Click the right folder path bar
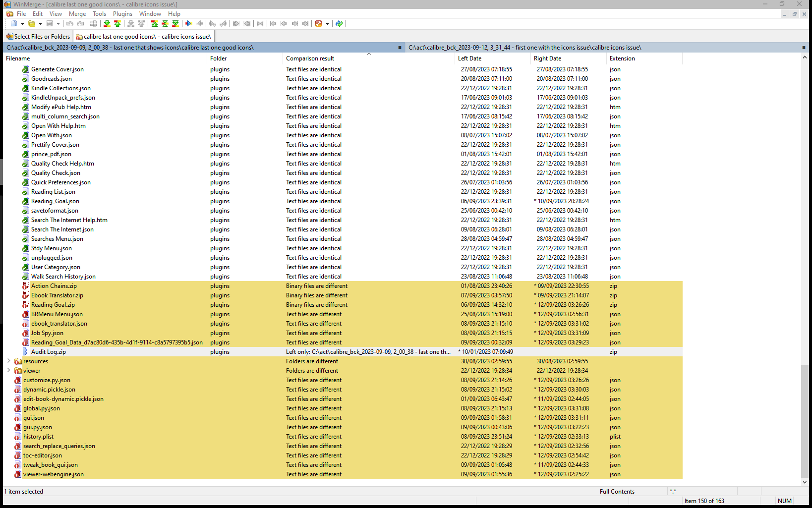Image resolution: width=812 pixels, height=508 pixels. 607,48
